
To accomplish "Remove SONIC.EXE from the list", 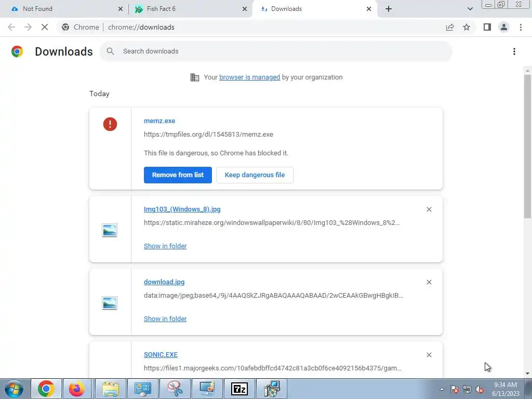I will coord(429,354).
